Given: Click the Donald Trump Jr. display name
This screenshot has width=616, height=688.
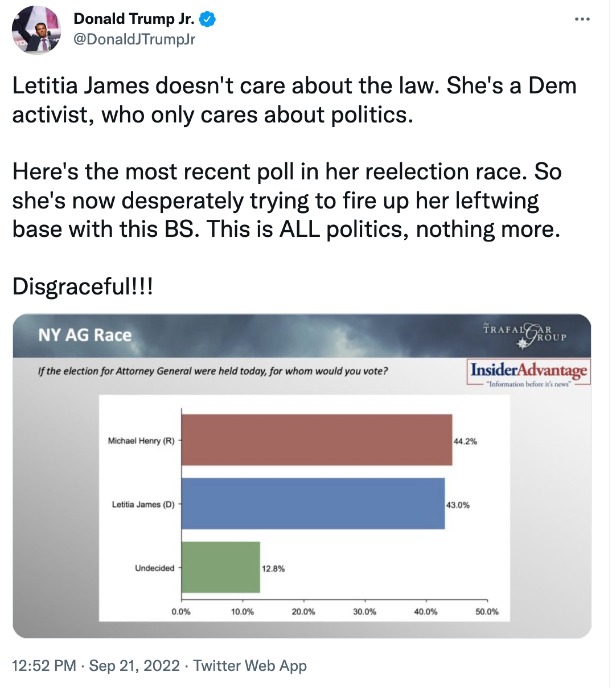Looking at the screenshot, I should (134, 19).
